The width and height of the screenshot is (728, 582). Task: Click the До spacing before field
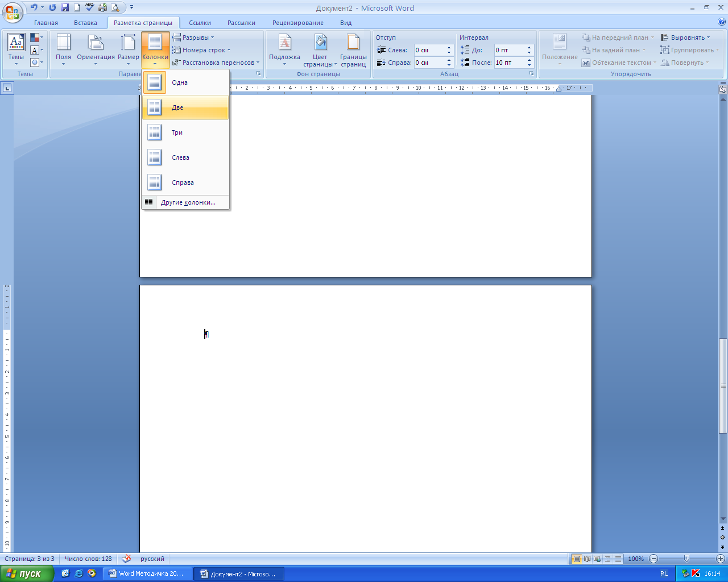coord(510,50)
